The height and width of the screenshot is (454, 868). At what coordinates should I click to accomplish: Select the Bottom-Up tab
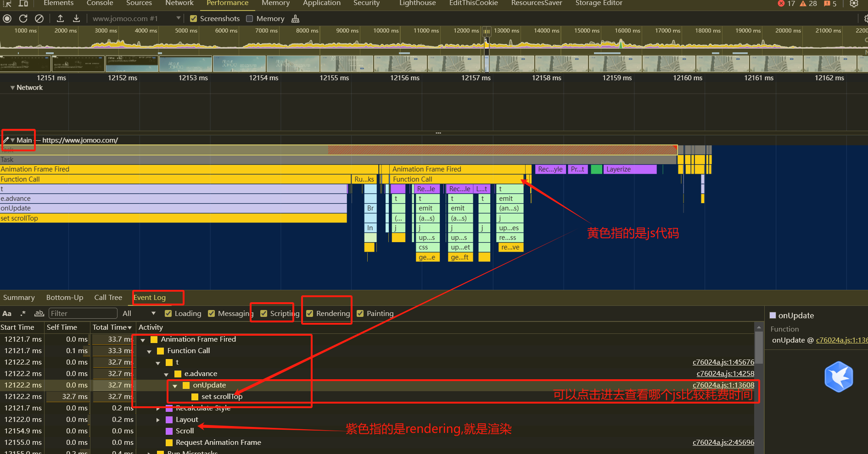click(65, 297)
